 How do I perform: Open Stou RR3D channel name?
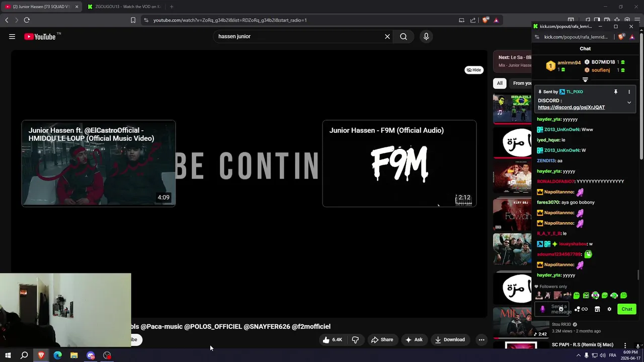click(x=561, y=324)
